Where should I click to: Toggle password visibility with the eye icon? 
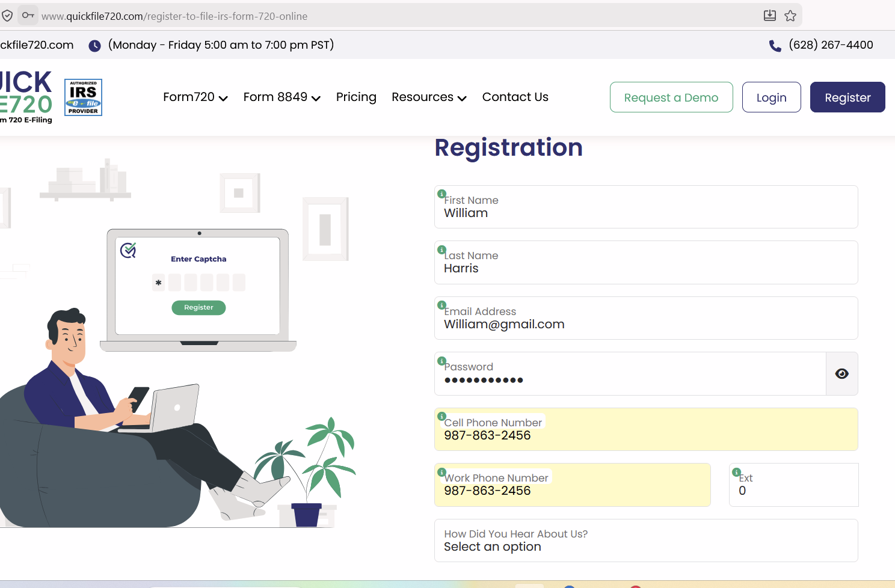pos(842,374)
